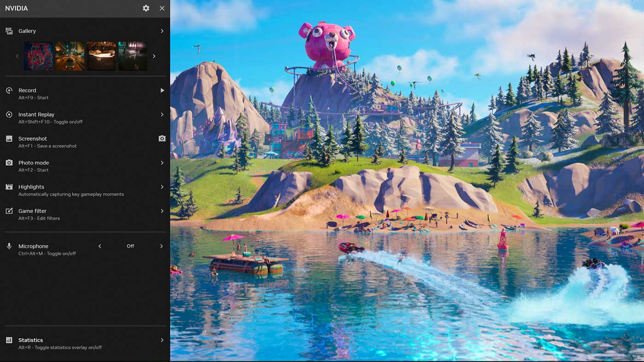Click 'Alt+R - Toggle statistics overlay' text
Image resolution: width=644 pixels, height=362 pixels.
pos(60,348)
